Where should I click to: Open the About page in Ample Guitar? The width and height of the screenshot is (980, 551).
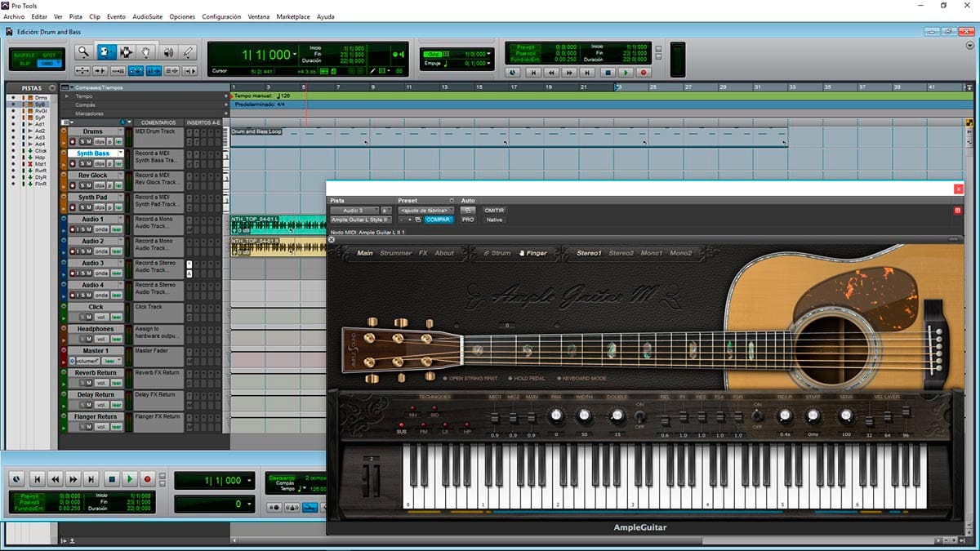tap(444, 253)
